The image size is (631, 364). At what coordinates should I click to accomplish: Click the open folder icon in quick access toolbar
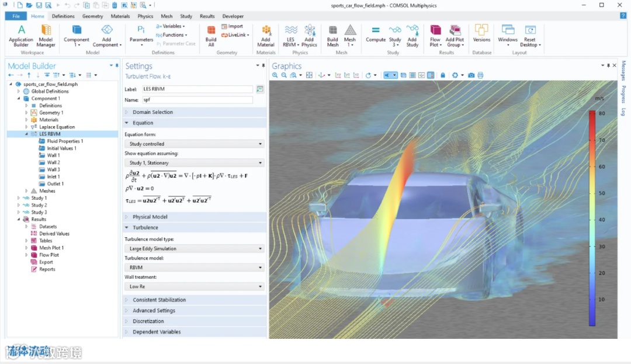29,5
